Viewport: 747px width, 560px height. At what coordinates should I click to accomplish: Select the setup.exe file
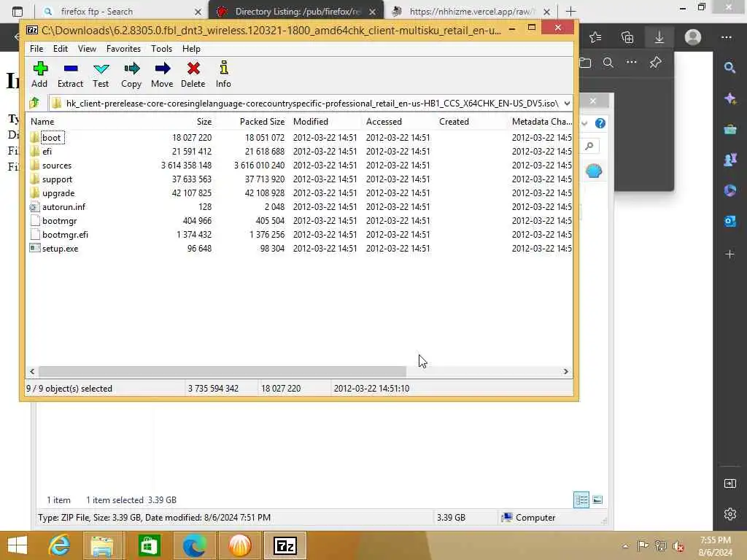(60, 248)
